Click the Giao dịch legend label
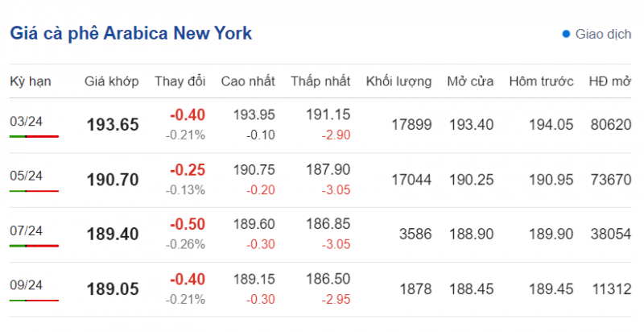Screen dimensions: 644x332 click(604, 34)
